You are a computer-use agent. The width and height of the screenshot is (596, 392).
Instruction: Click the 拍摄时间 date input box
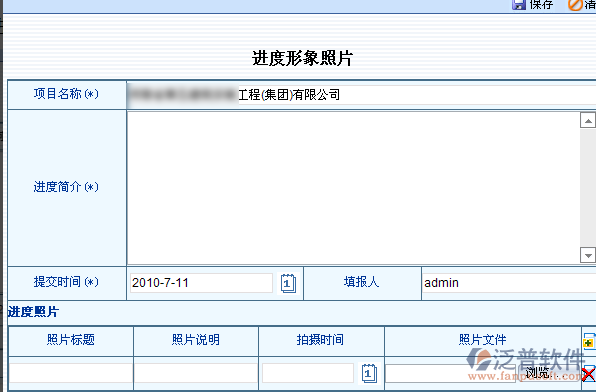(x=308, y=373)
